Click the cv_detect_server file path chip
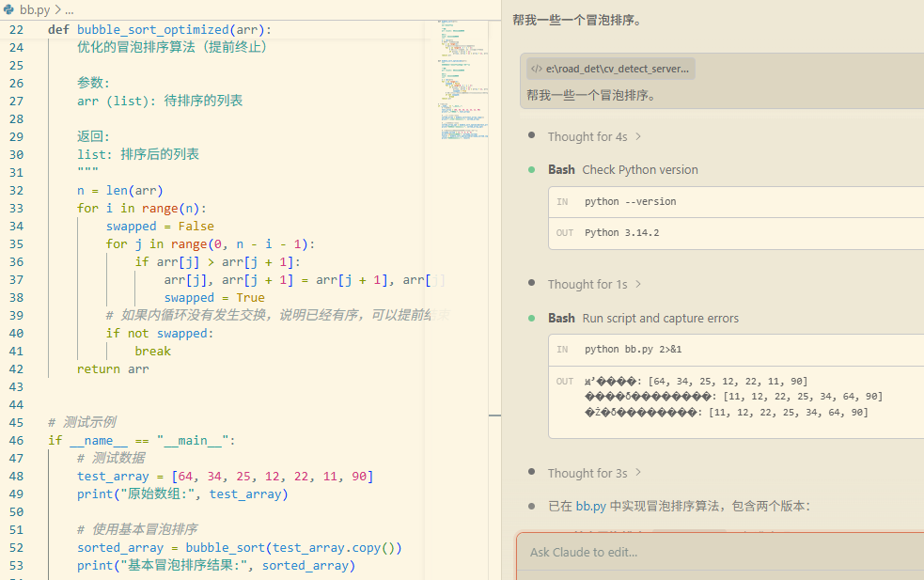The image size is (924, 580). [609, 68]
